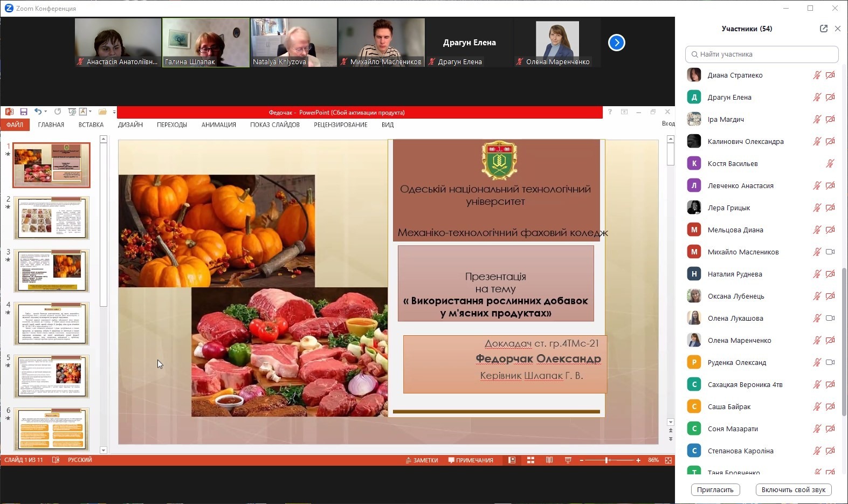This screenshot has height=504, width=848.
Task: Click Михайло Масленников camera icon in list
Action: (x=830, y=252)
